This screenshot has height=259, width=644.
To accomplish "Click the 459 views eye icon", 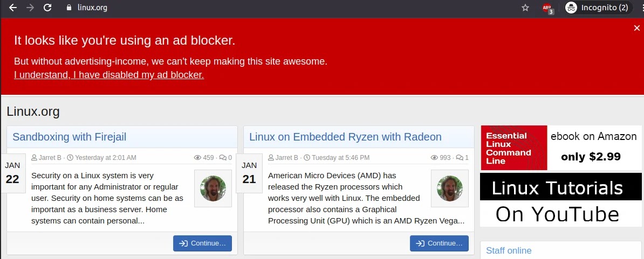I will (x=197, y=157).
